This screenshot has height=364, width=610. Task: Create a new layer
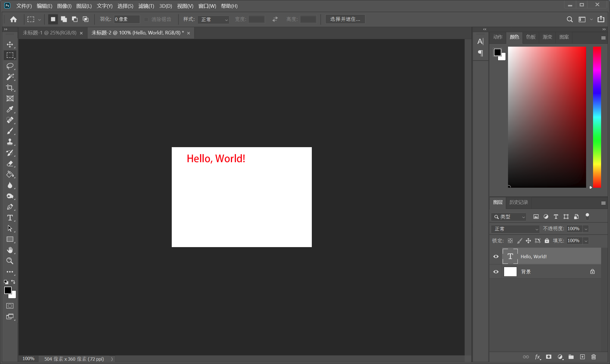point(582,357)
